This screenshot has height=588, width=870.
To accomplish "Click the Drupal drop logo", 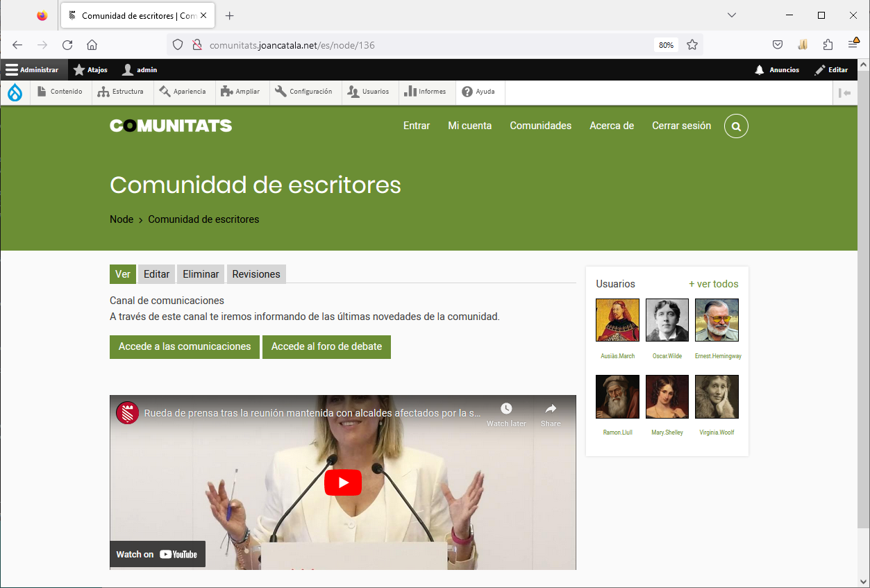I will (x=15, y=92).
